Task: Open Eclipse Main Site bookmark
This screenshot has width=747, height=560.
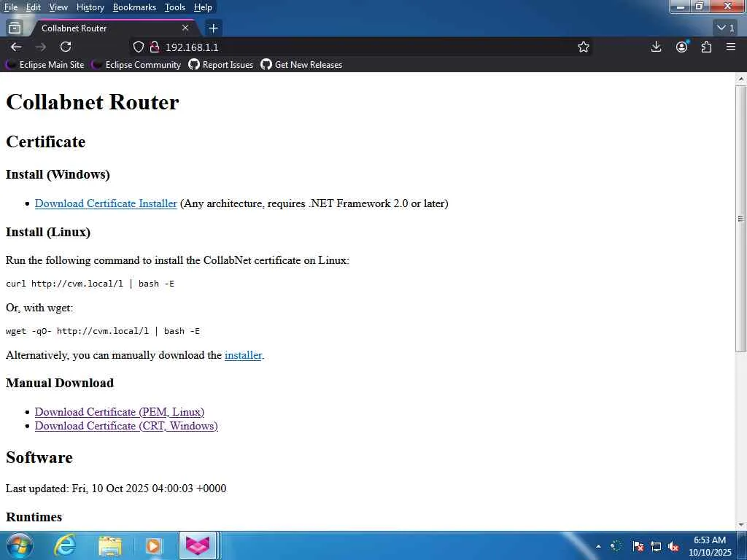Action: pos(46,65)
